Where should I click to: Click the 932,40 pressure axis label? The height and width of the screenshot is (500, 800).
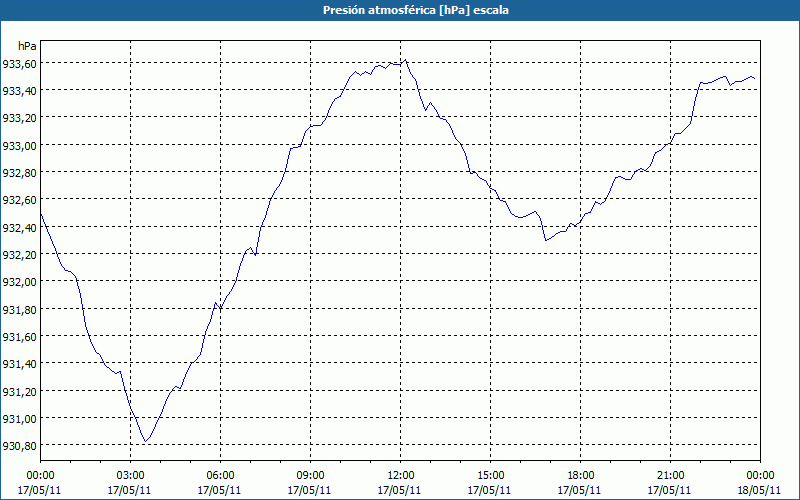click(19, 228)
